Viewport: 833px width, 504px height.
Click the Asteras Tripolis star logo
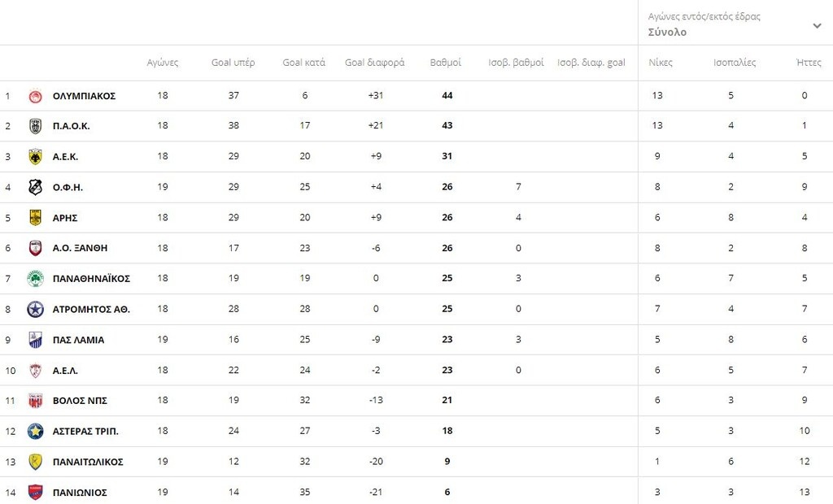pyautogui.click(x=35, y=431)
